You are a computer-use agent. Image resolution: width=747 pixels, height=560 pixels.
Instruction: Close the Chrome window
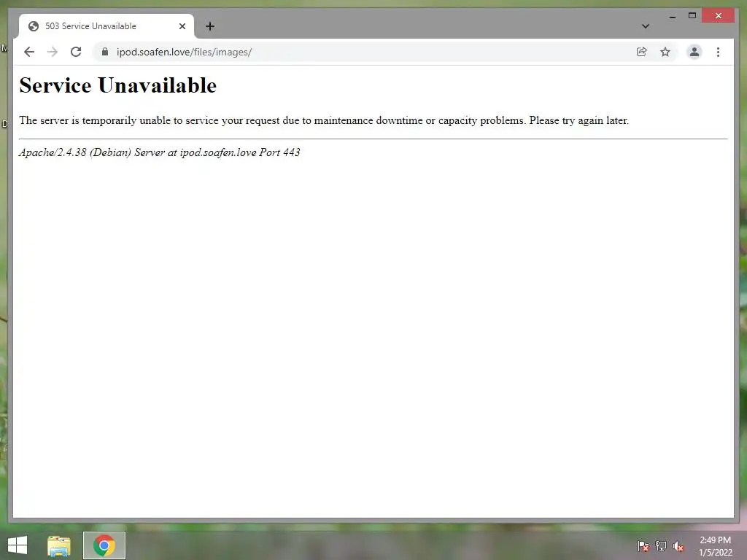(719, 16)
